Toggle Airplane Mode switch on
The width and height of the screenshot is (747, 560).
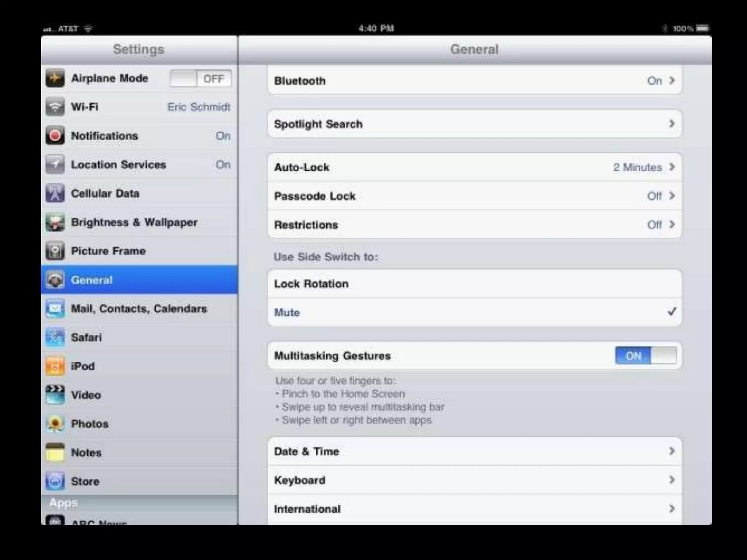pyautogui.click(x=201, y=78)
